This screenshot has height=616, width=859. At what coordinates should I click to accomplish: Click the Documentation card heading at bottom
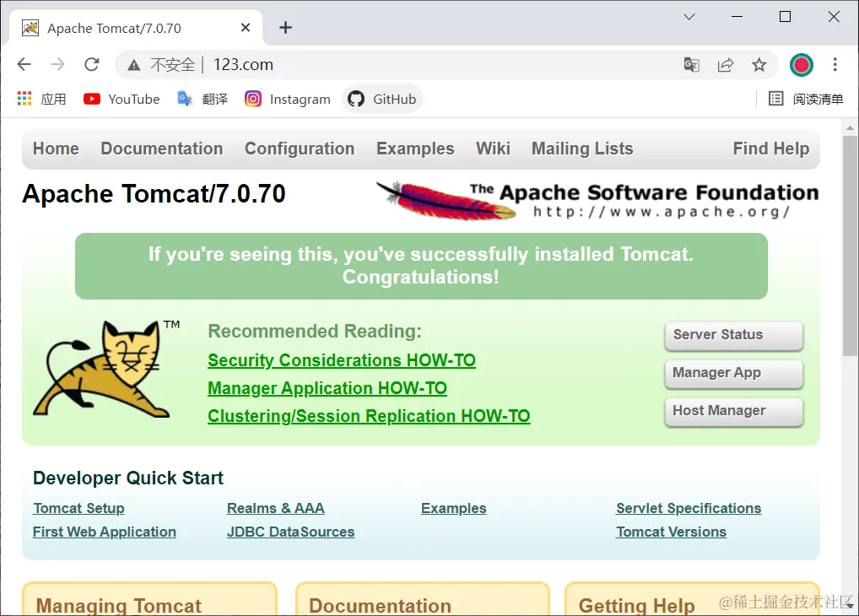[x=381, y=606]
